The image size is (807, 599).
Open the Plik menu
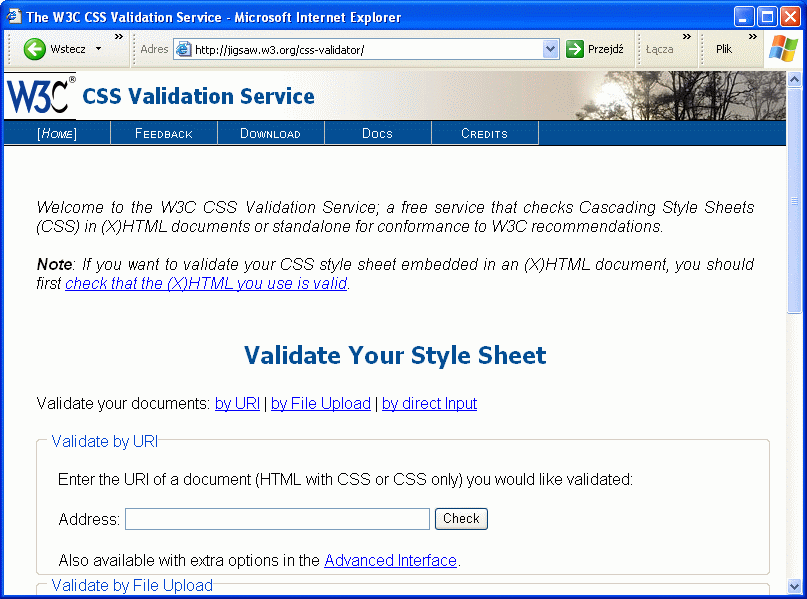724,49
